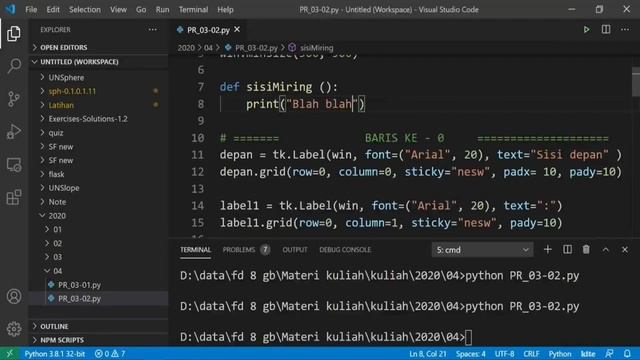Click the VS Code logo icon

click(10, 9)
